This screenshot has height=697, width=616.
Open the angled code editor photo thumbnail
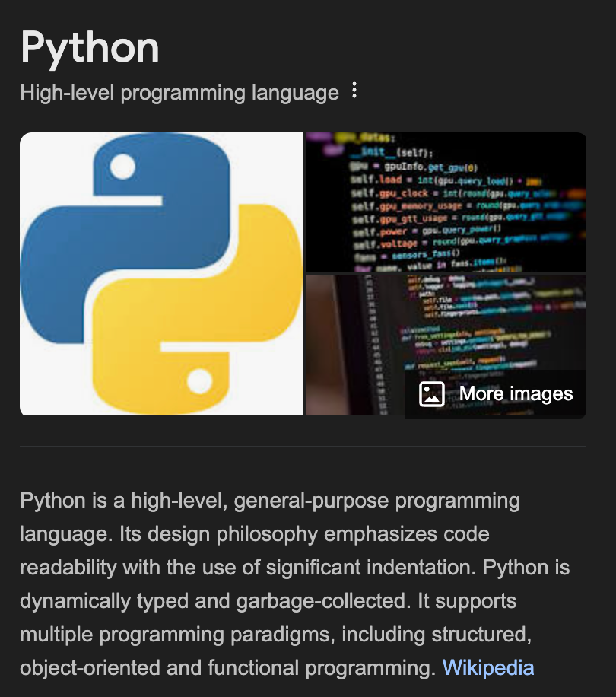pyautogui.click(x=446, y=345)
